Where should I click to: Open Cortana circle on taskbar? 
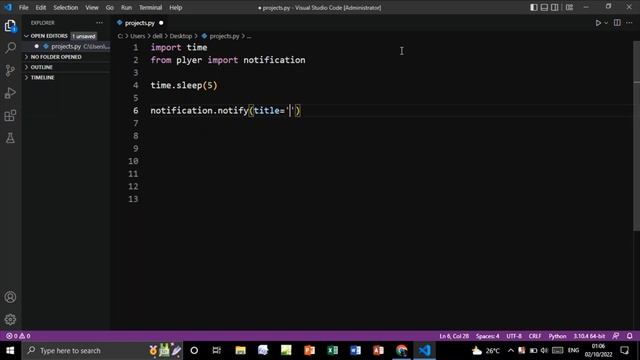[x=194, y=350]
